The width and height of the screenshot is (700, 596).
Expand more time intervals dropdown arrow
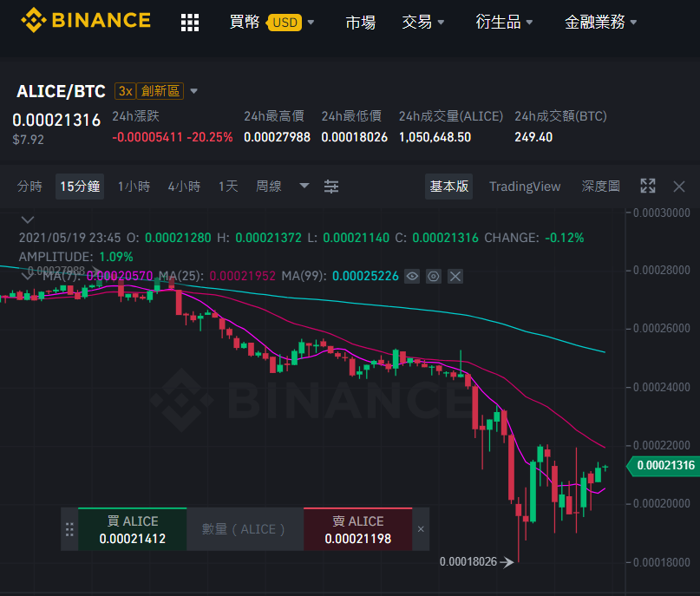tap(304, 186)
